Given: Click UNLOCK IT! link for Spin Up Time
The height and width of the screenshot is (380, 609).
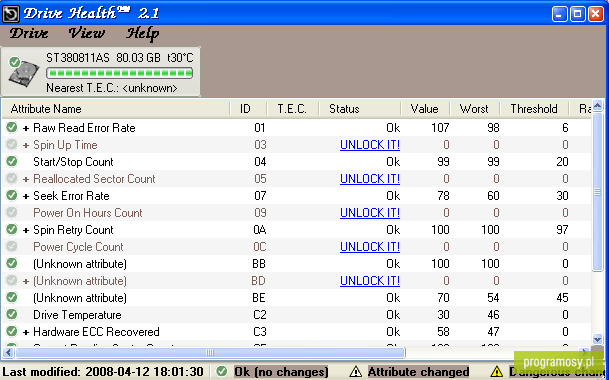Looking at the screenshot, I should (x=370, y=145).
